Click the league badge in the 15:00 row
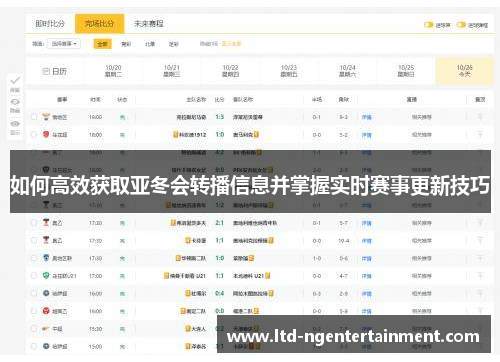Screen dimensions: 500x362 pyautogui.click(x=46, y=346)
